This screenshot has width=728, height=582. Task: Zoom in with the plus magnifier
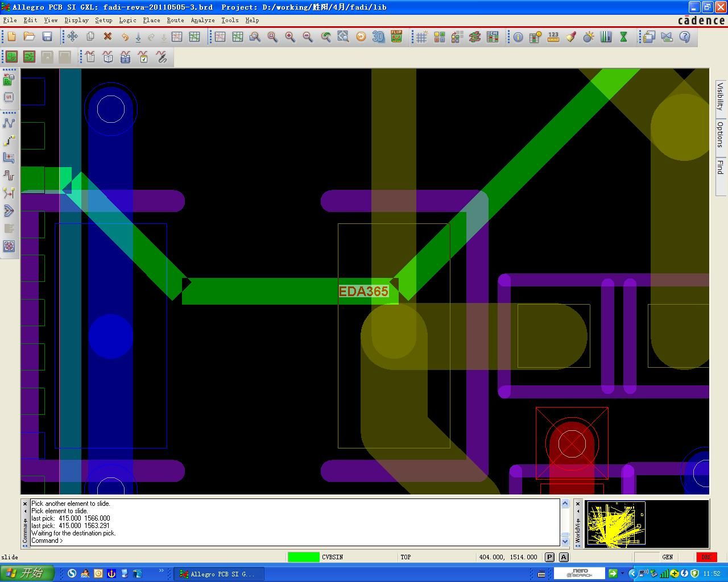290,37
